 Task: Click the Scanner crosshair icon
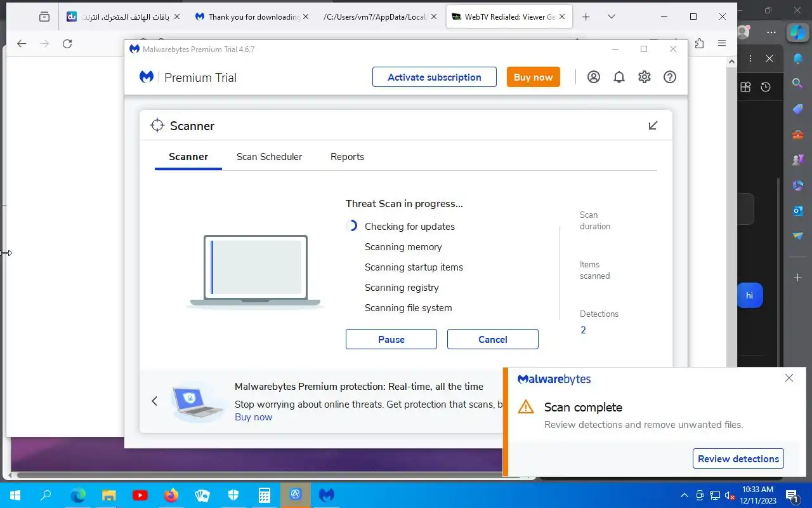[157, 126]
